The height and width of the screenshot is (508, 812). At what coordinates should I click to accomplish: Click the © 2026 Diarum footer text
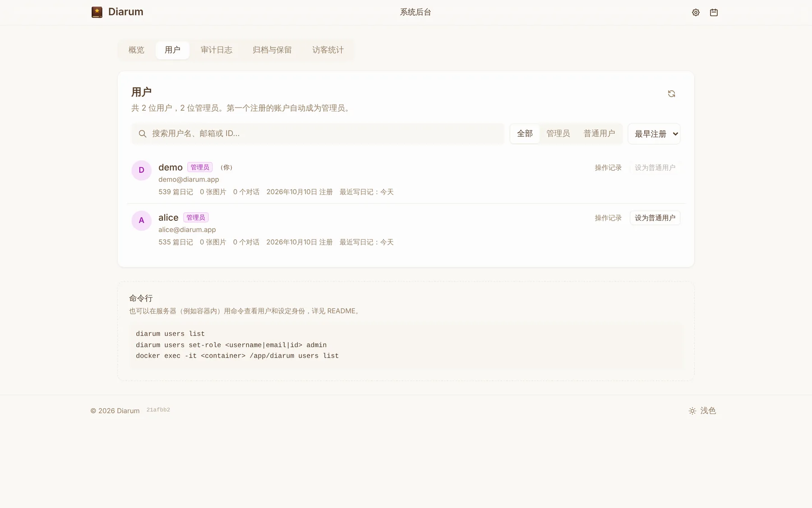coord(115,411)
